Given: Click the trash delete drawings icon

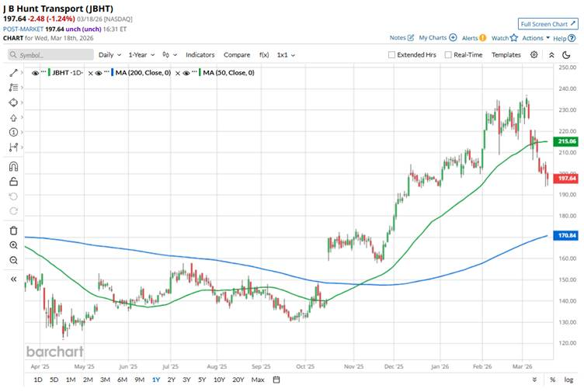Looking at the screenshot, I should (x=13, y=231).
